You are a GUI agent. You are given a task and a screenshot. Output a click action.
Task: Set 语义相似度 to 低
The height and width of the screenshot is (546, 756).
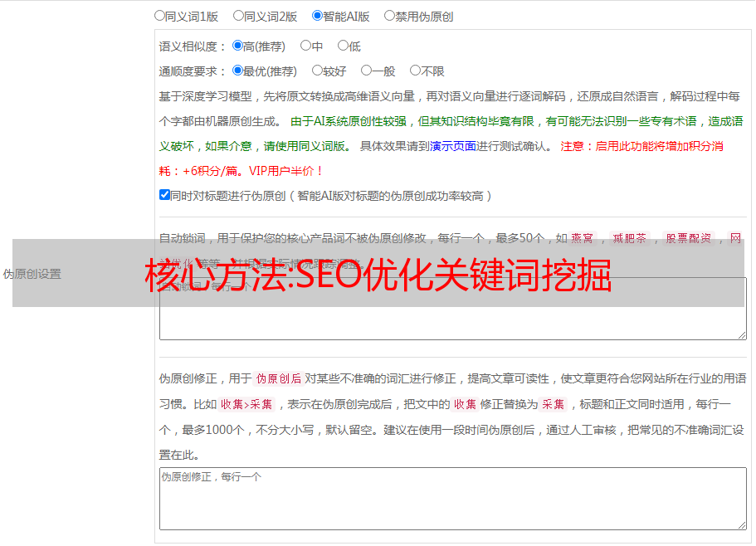[x=343, y=46]
